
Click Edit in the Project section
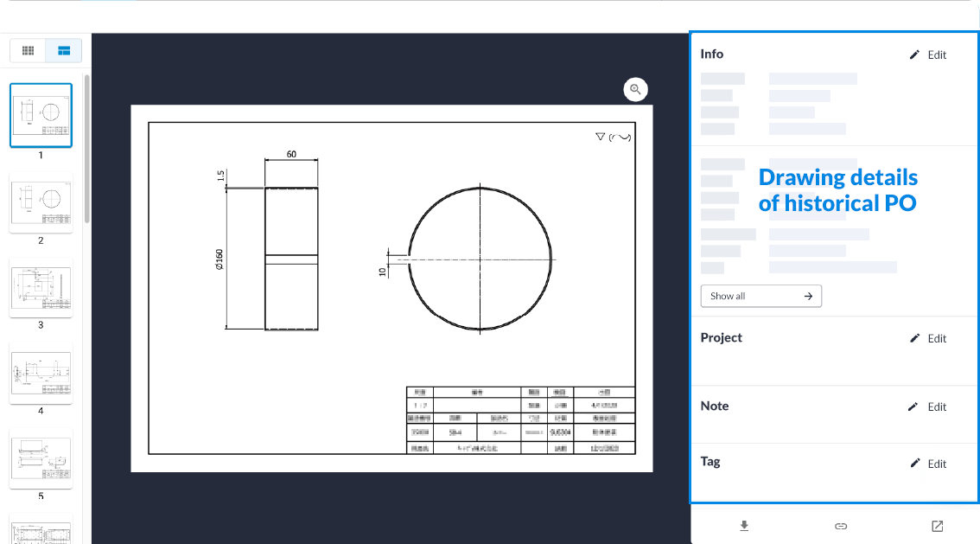[x=937, y=338]
